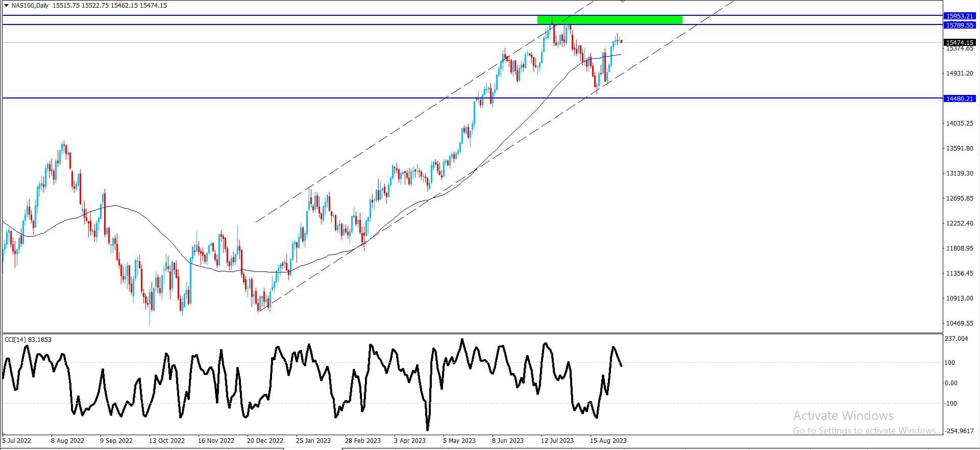Open the chart menu arrow beside NAS100,Daily
This screenshot has height=450, width=980.
(x=6, y=6)
